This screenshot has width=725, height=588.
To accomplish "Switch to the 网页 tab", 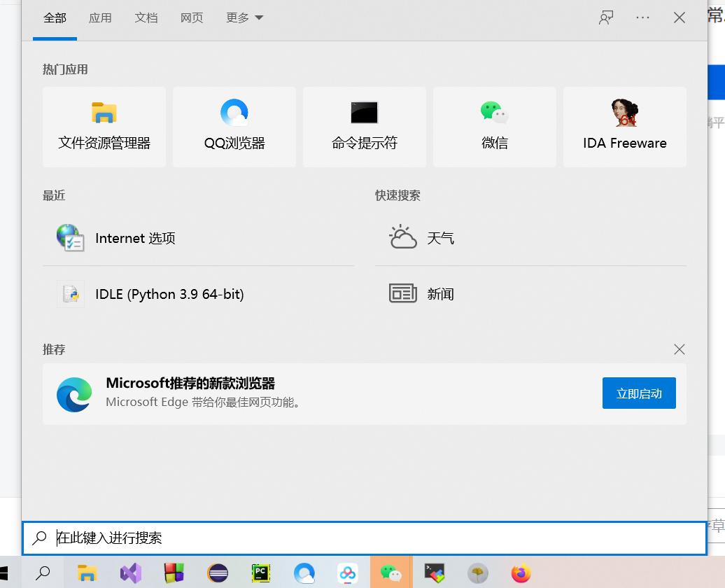I will [192, 18].
